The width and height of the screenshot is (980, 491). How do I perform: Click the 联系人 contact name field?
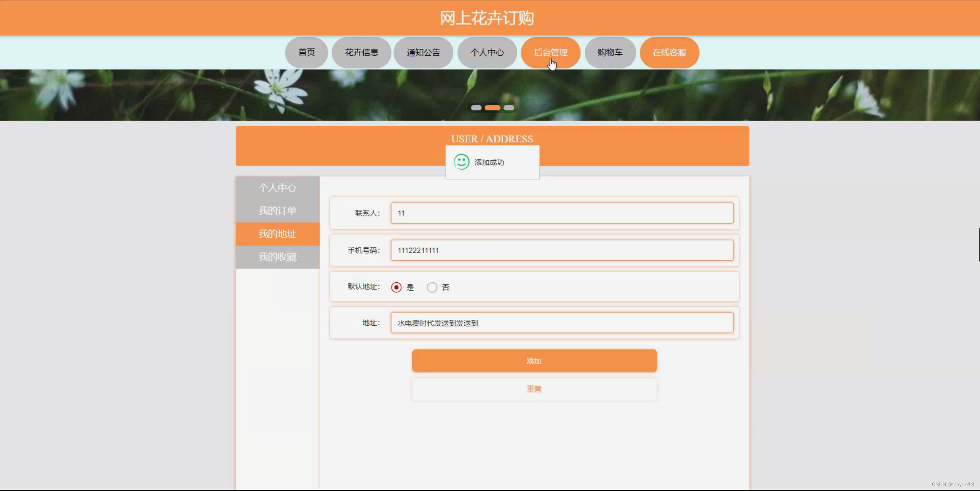pos(561,213)
